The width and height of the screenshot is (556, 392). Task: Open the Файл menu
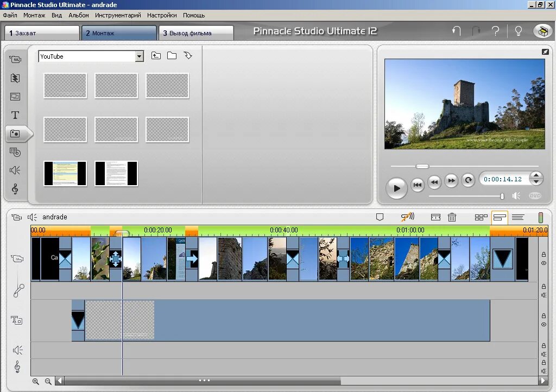tap(10, 15)
